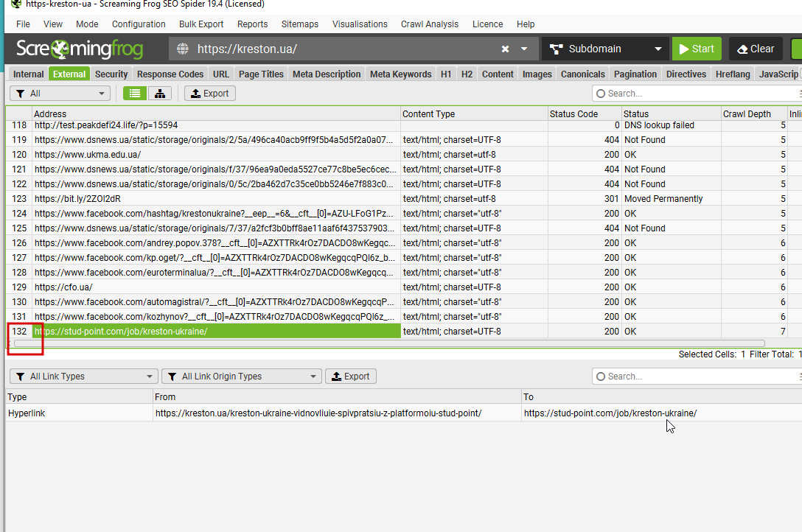Image resolution: width=802 pixels, height=532 pixels.
Task: Click the Hyperlink type cell in lower pane
Action: pos(80,413)
